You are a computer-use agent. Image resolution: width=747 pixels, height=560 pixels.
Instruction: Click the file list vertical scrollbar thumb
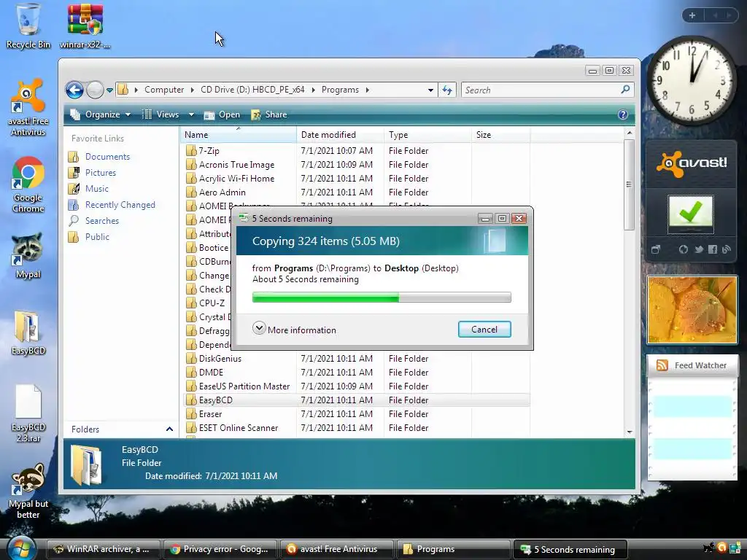629,184
